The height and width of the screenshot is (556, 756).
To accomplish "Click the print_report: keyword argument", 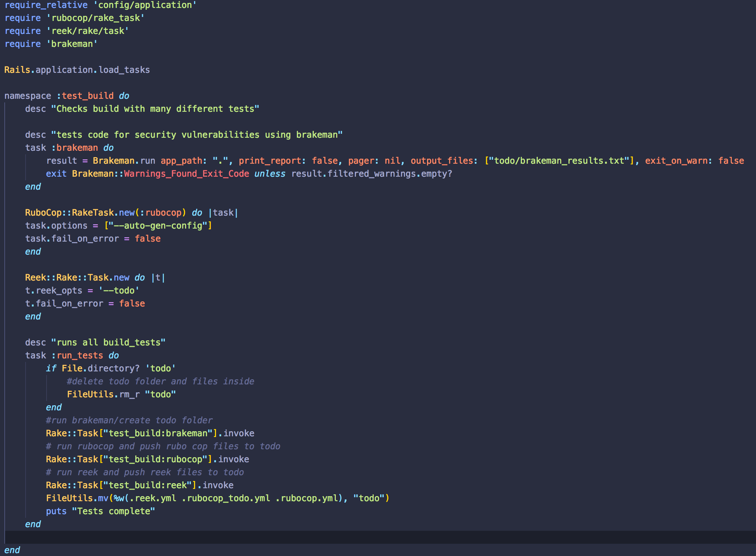I will point(272,161).
